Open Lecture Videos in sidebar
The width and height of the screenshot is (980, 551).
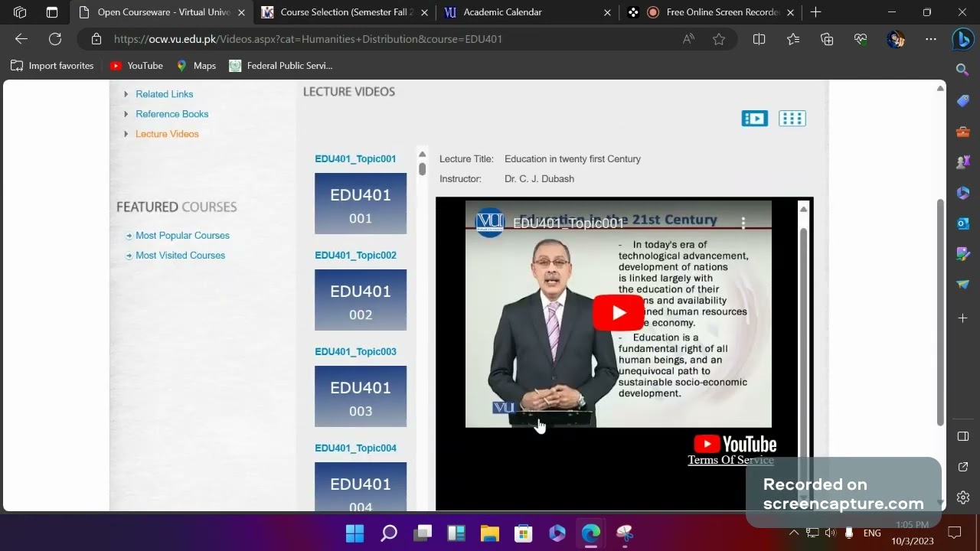[x=167, y=134]
